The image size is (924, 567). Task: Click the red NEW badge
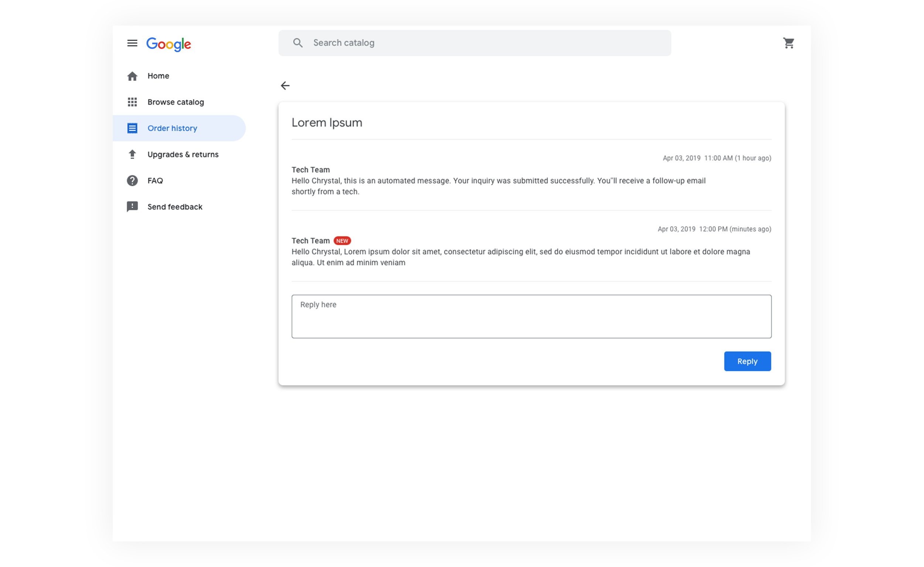(342, 241)
